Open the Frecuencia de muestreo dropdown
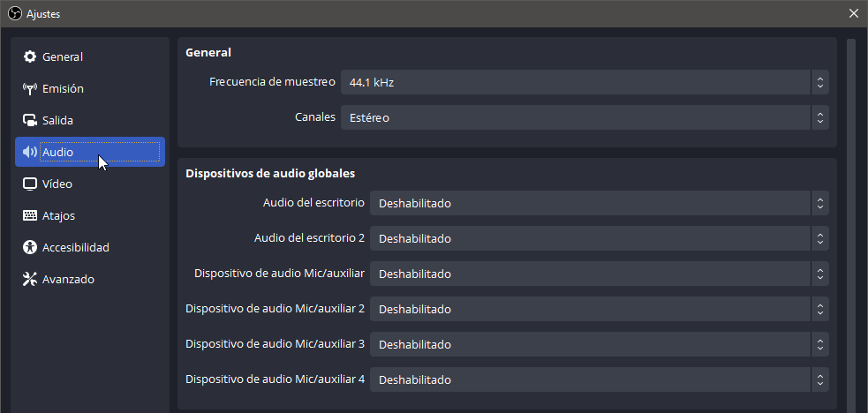 585,82
